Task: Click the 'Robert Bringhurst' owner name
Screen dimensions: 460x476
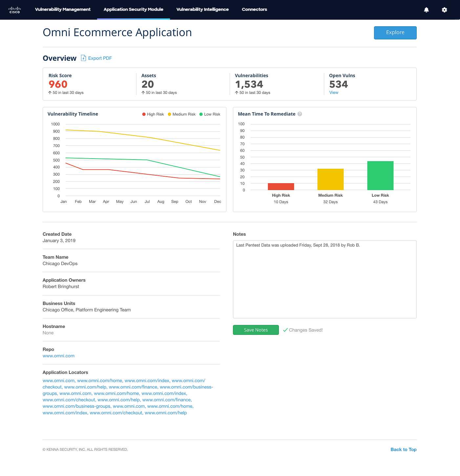Action: 61,287
